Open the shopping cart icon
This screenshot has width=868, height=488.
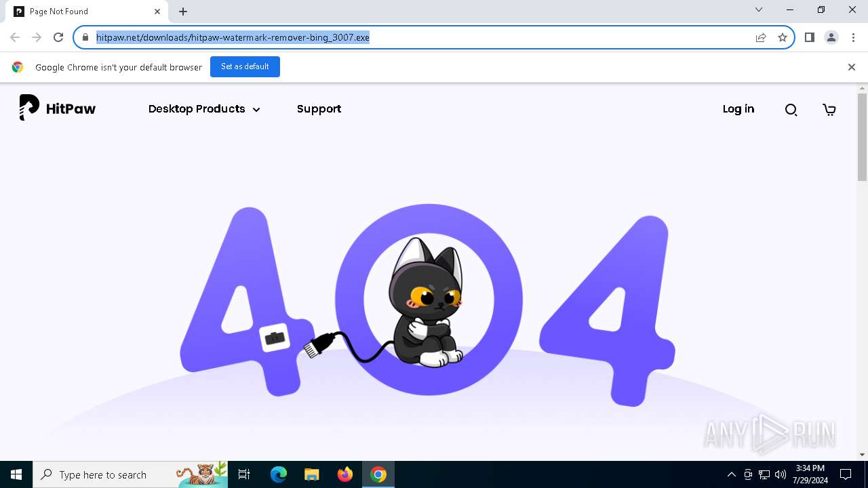point(829,110)
